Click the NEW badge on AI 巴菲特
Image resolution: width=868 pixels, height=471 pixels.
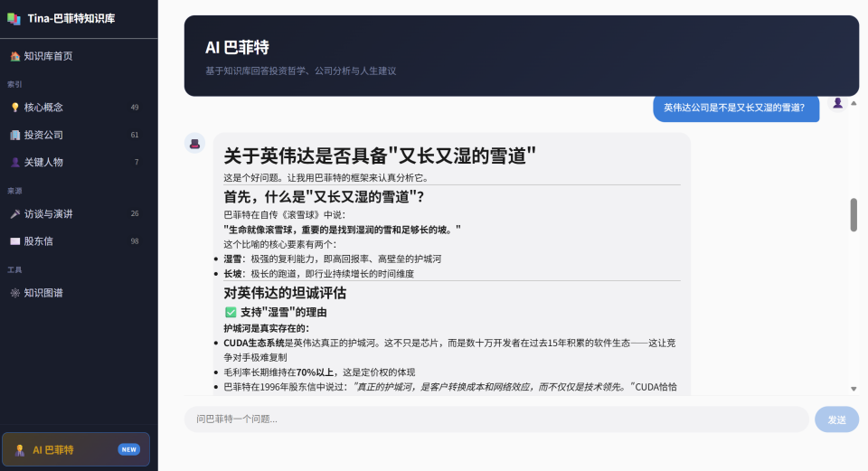click(x=129, y=449)
